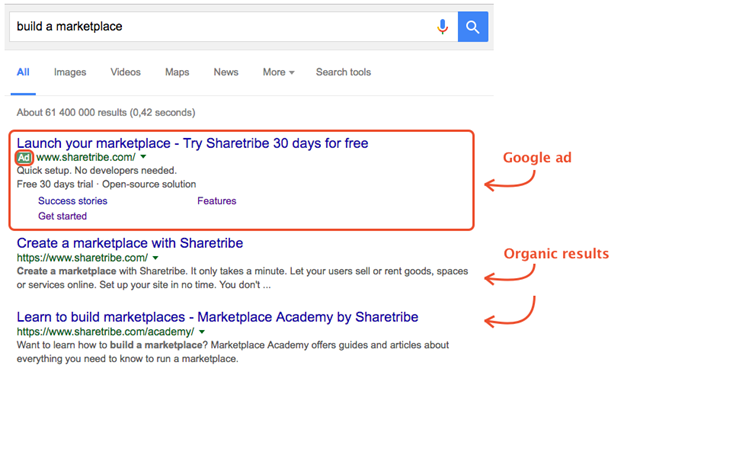The height and width of the screenshot is (460, 739).
Task: Click the 'About 61 400 000 results' text
Action: (x=106, y=113)
